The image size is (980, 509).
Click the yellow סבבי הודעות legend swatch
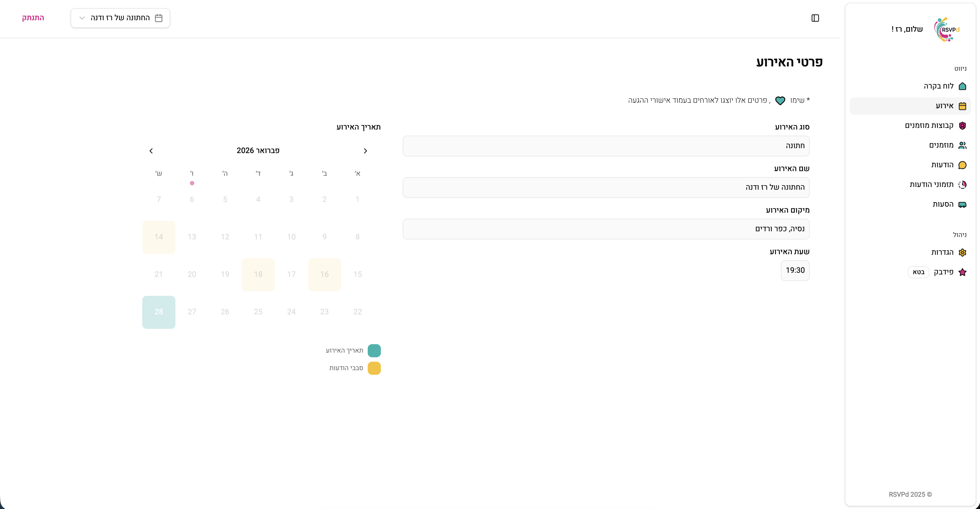(374, 368)
